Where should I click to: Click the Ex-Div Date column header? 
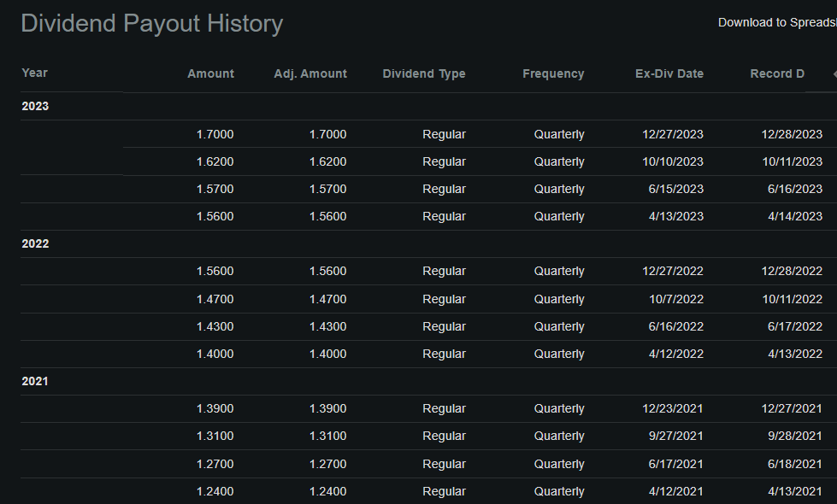669,73
